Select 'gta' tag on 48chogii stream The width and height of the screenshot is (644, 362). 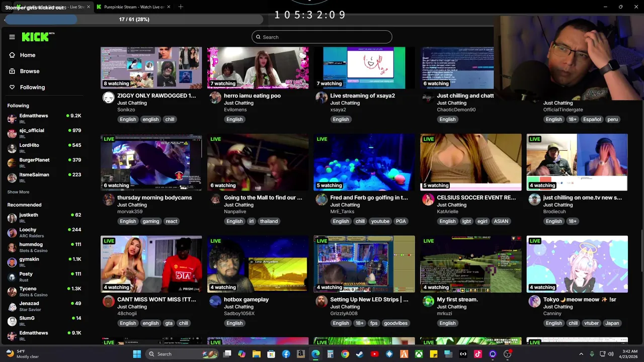click(x=169, y=323)
